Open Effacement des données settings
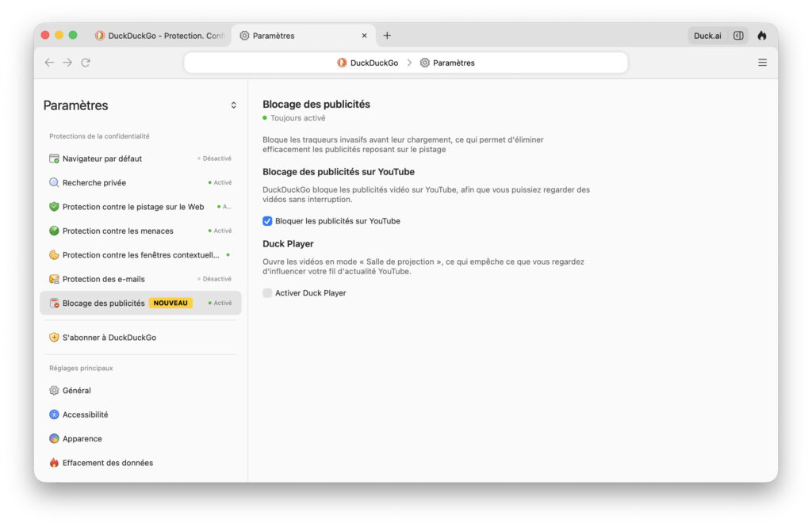Image resolution: width=812 pixels, height=527 pixels. pos(140,463)
